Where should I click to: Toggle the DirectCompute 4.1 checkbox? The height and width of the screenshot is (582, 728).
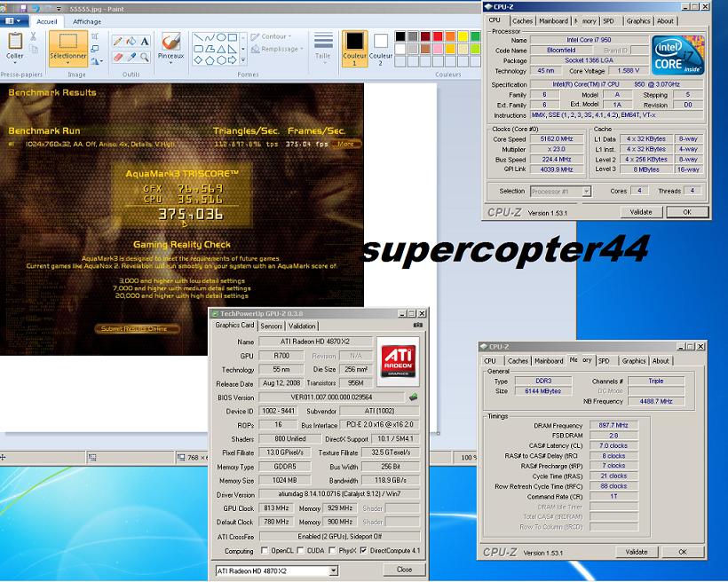click(363, 550)
